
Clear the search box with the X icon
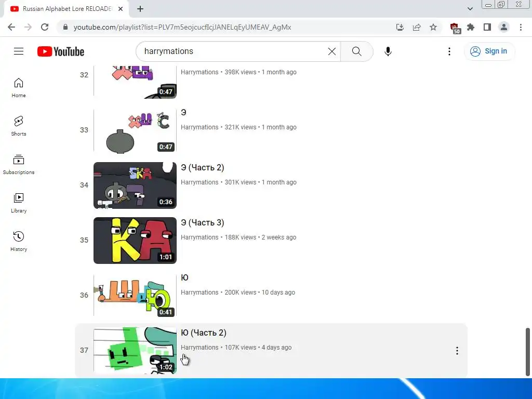[332, 51]
